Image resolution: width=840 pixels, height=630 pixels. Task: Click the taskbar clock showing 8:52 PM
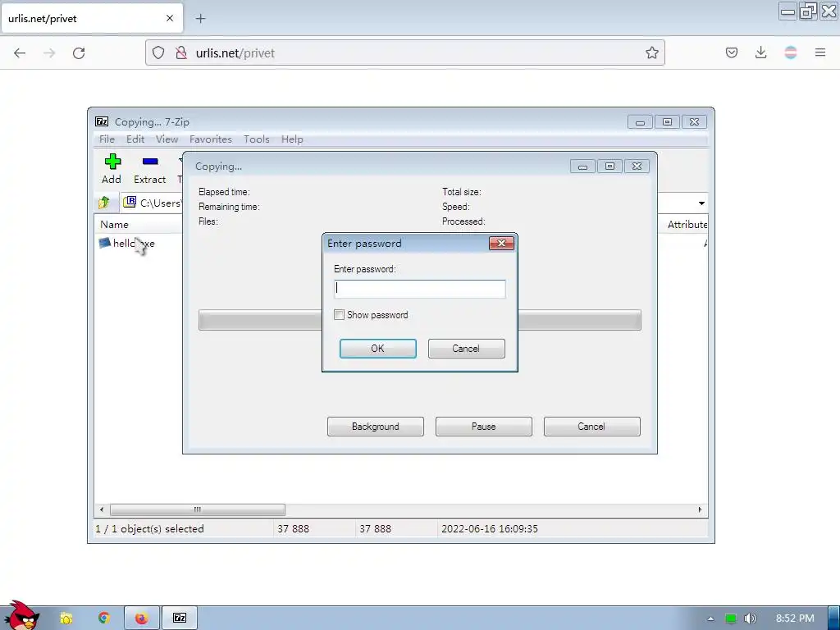795,619
